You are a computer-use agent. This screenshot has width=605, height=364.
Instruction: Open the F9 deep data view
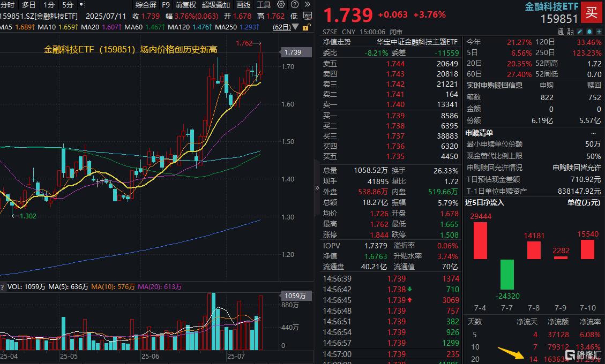[166, 5]
